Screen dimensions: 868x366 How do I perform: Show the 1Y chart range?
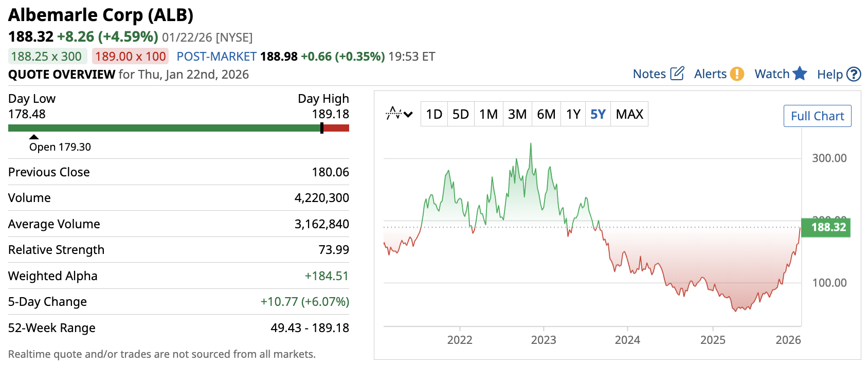pyautogui.click(x=573, y=114)
